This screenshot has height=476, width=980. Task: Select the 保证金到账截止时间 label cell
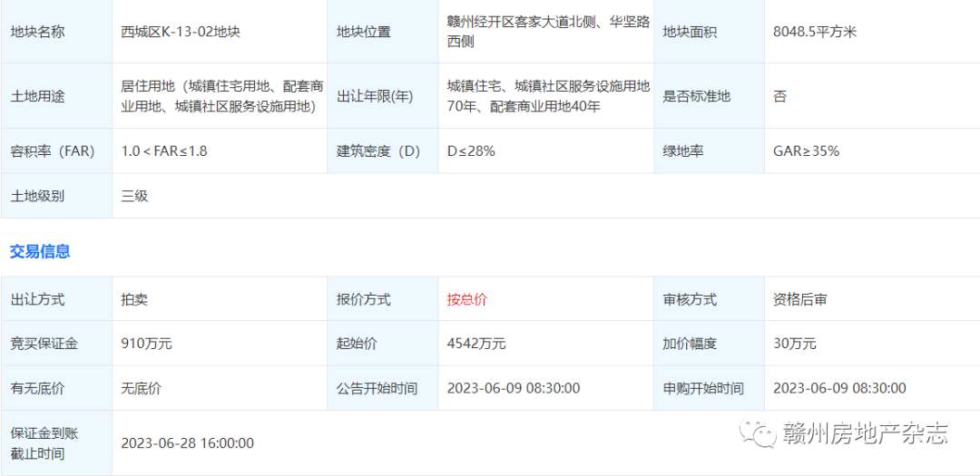(57, 443)
